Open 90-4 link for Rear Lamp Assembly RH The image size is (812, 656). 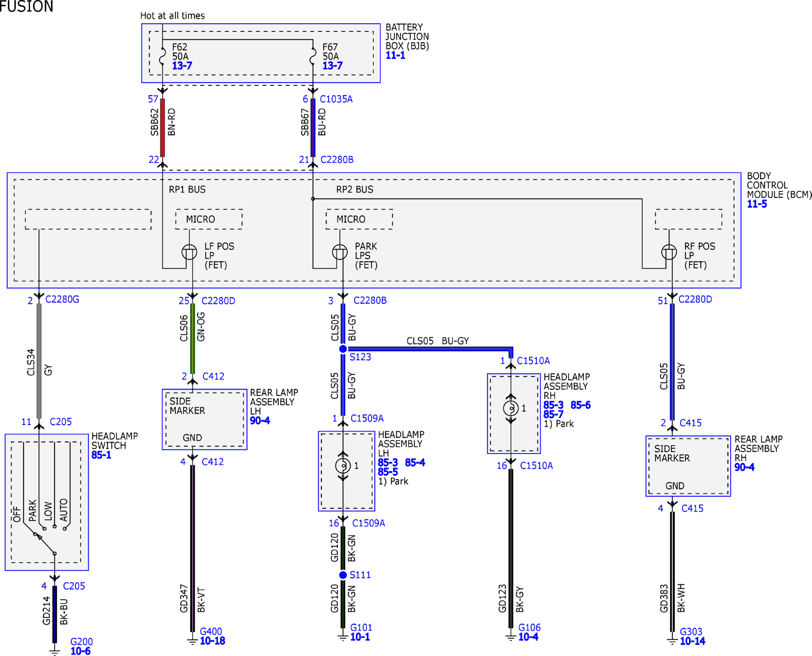pos(744,467)
